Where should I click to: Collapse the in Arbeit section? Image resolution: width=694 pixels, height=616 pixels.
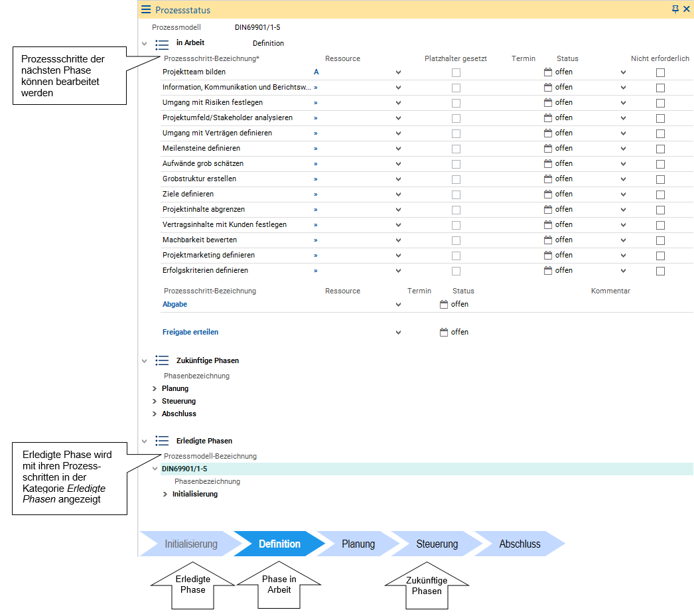click(x=144, y=43)
